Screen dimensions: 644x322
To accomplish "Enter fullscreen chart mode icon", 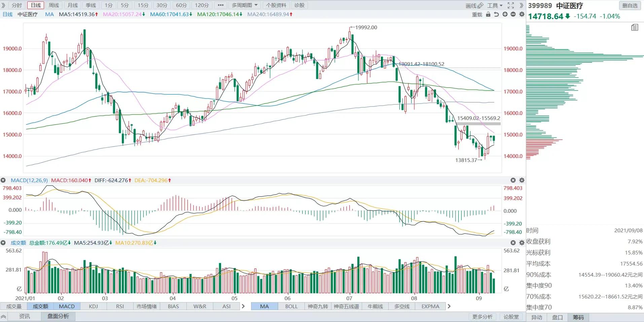I will [x=511, y=5].
